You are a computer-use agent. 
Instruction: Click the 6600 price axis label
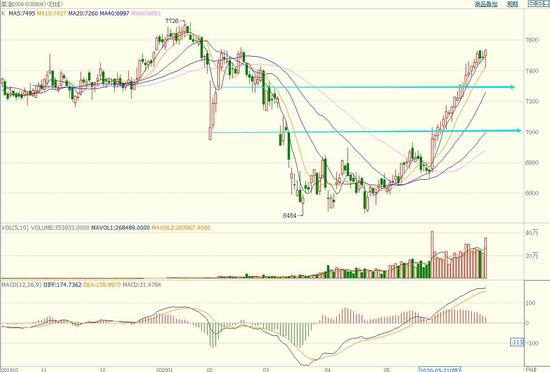tap(532, 193)
